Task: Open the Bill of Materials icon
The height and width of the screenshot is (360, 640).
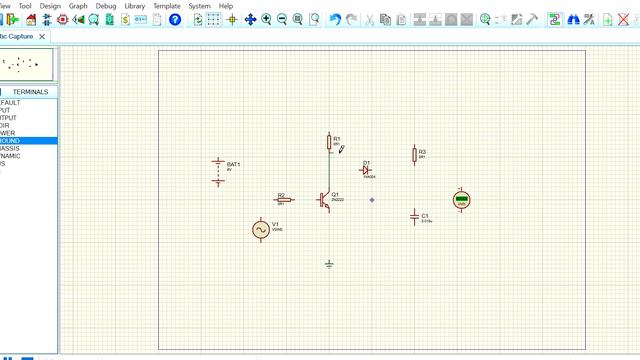Action: tap(125, 19)
